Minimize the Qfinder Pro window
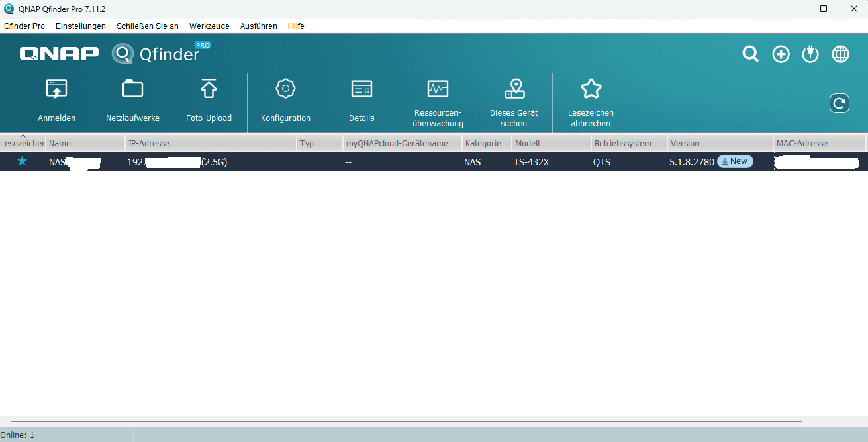This screenshot has width=868, height=442. point(794,9)
